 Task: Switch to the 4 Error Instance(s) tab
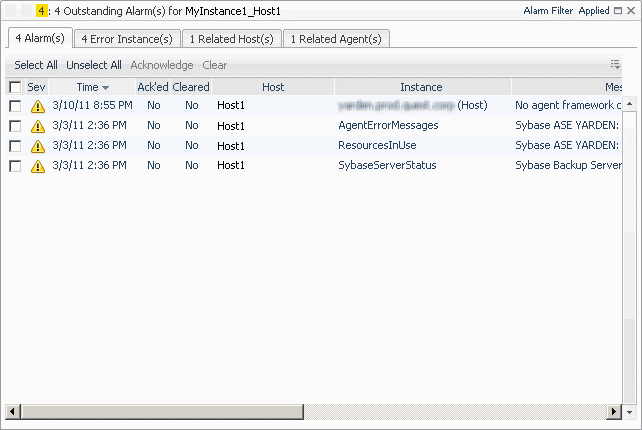coord(126,39)
